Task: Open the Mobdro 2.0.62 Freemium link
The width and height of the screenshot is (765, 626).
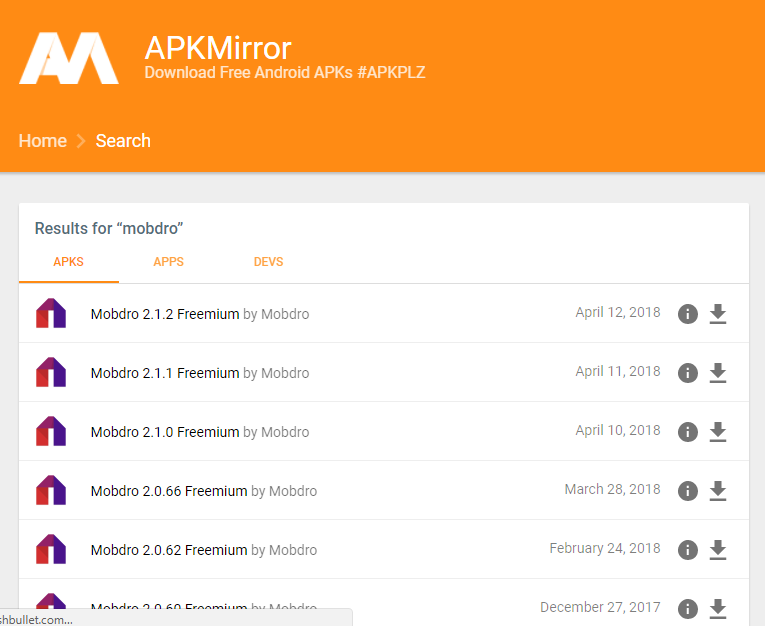Action: click(x=169, y=550)
